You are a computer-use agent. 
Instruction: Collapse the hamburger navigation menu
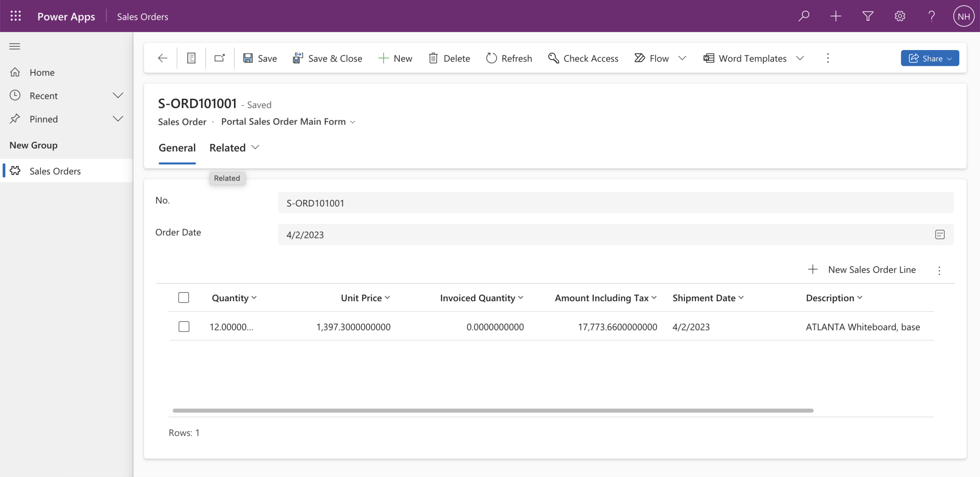[15, 46]
